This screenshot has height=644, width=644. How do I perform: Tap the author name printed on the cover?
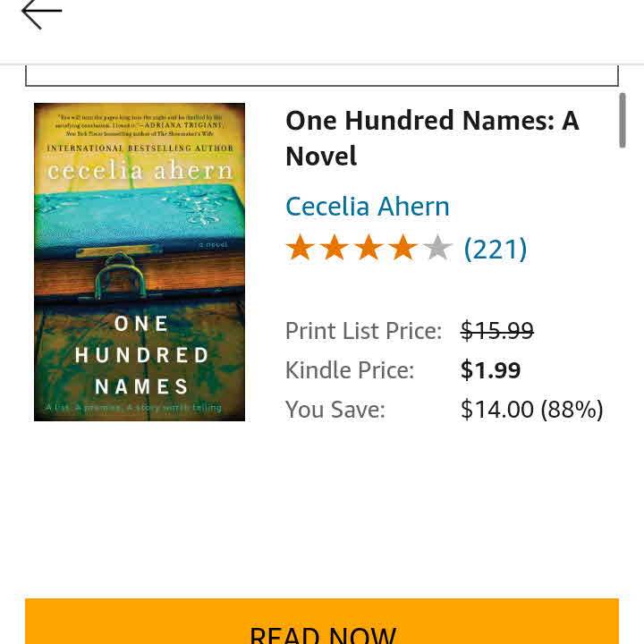click(x=140, y=171)
